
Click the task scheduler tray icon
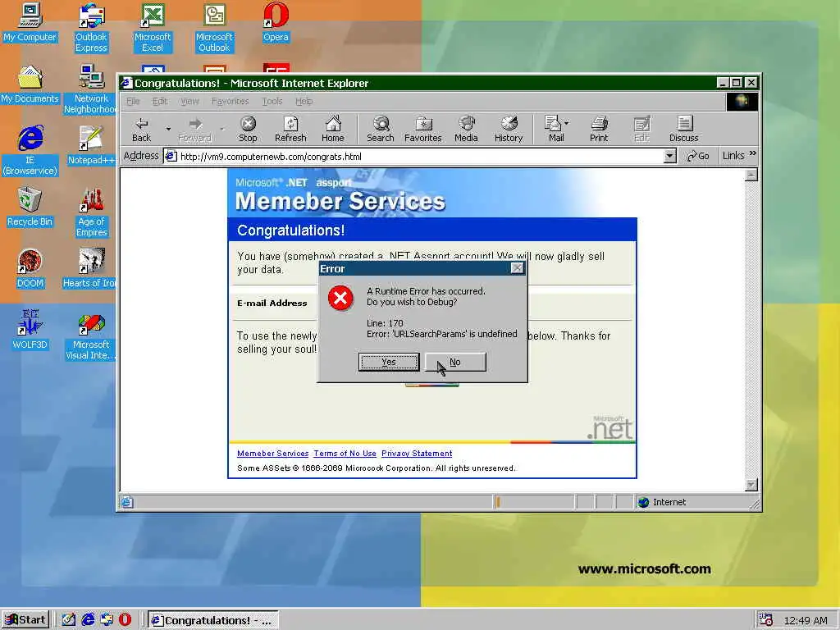[765, 620]
